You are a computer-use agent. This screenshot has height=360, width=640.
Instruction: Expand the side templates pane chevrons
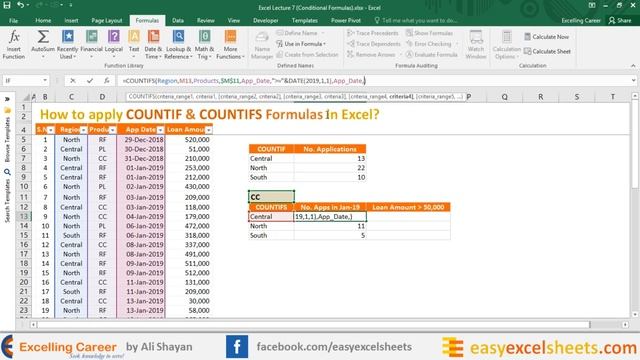[x=7, y=99]
